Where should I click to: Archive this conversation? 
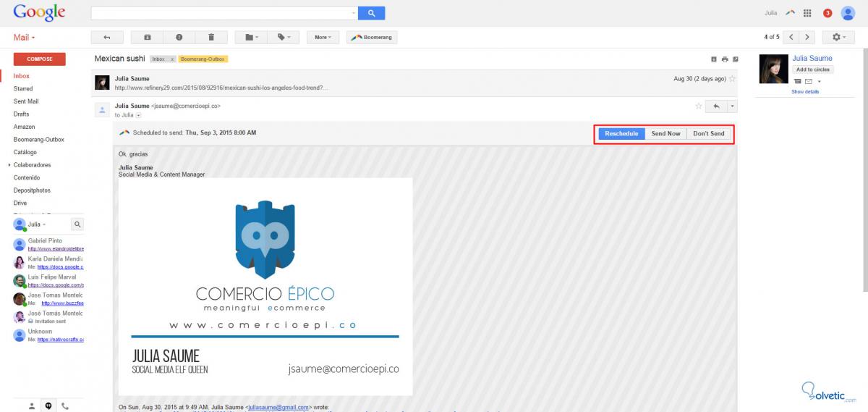[x=148, y=37]
